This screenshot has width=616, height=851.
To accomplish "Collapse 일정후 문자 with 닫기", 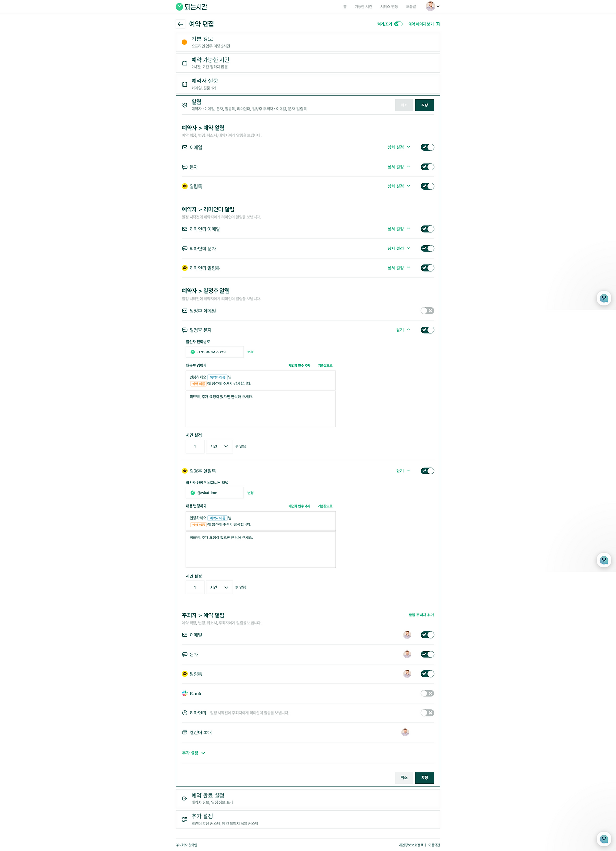I will 403,330.
